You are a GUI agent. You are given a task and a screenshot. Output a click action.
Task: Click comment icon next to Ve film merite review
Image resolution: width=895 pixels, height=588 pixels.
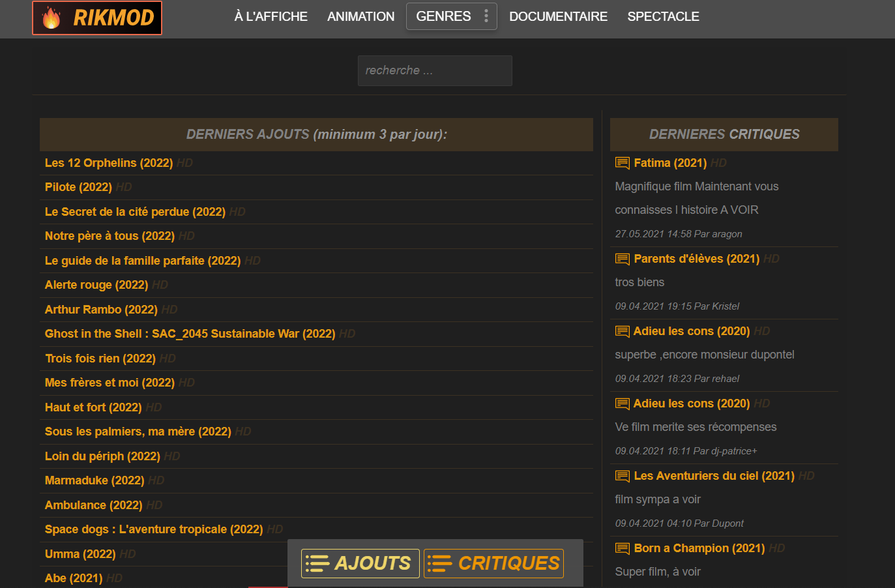623,404
